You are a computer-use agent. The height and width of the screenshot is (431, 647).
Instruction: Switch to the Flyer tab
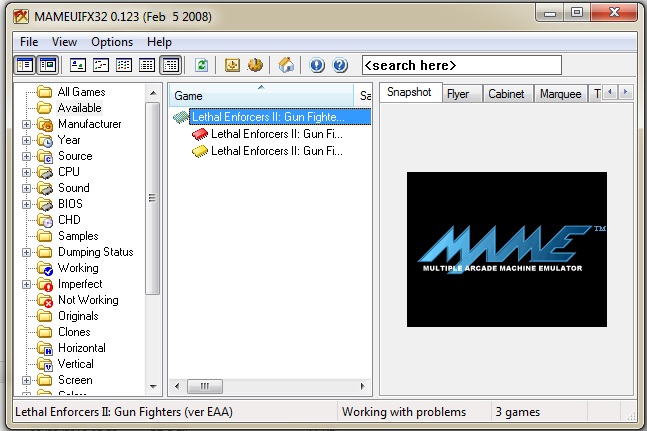tap(462, 94)
